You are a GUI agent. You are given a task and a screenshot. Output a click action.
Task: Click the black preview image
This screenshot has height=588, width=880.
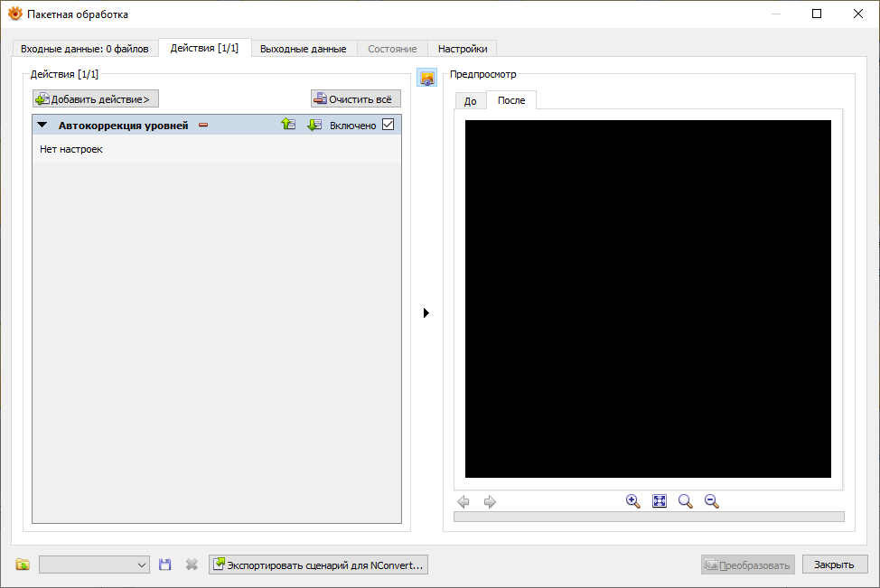click(x=648, y=298)
